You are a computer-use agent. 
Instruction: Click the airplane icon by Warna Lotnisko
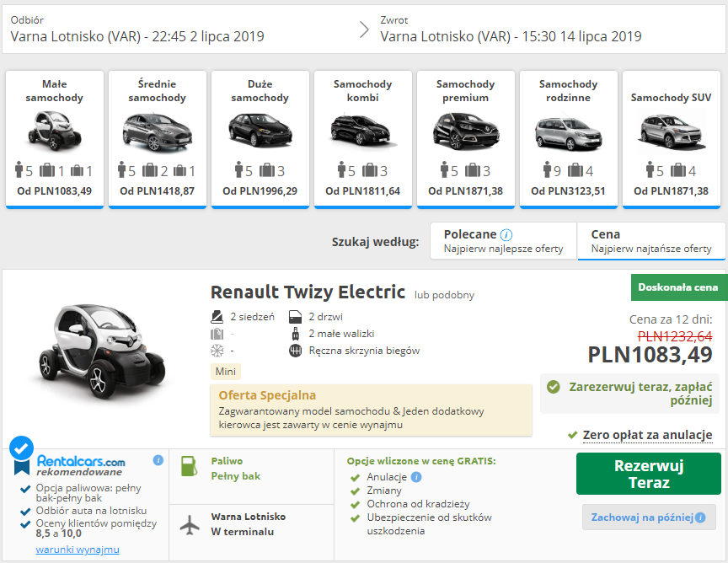[x=190, y=525]
